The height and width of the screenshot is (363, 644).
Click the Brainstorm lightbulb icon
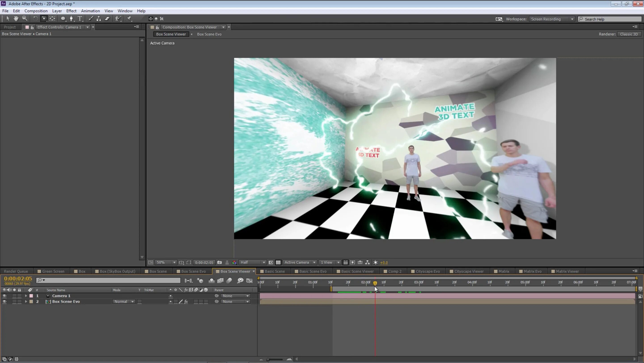pyautogui.click(x=240, y=281)
